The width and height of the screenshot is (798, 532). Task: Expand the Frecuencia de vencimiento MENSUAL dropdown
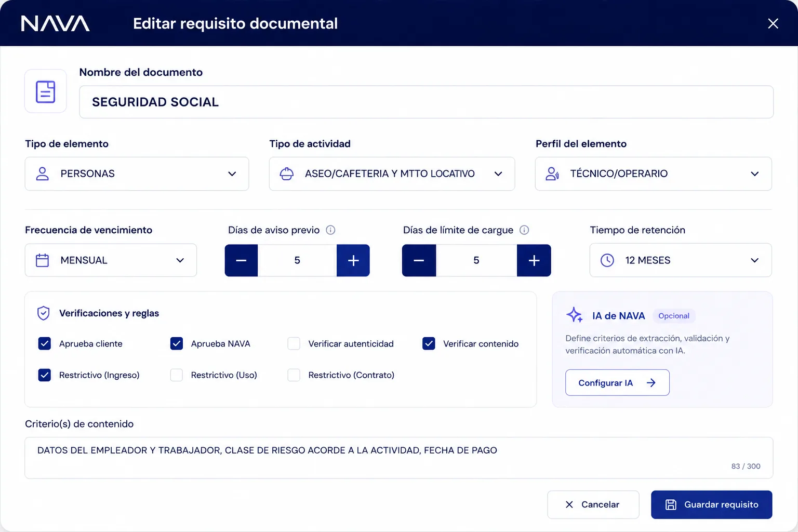(x=111, y=260)
